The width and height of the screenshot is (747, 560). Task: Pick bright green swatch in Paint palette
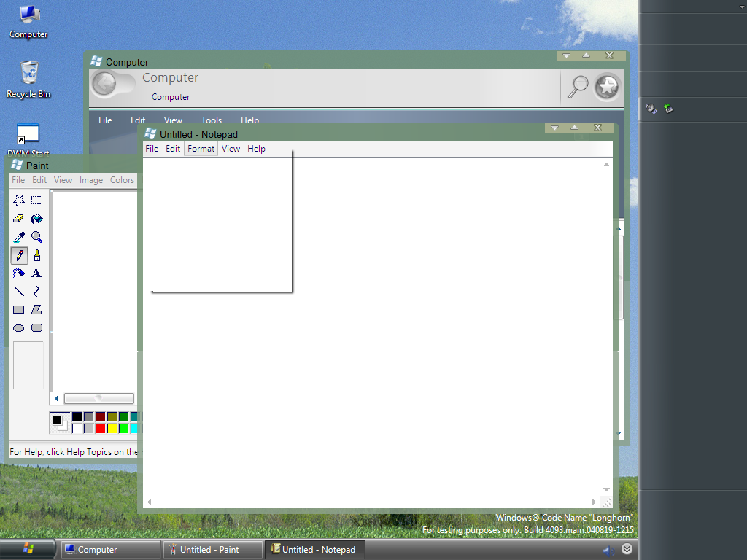pos(124,429)
